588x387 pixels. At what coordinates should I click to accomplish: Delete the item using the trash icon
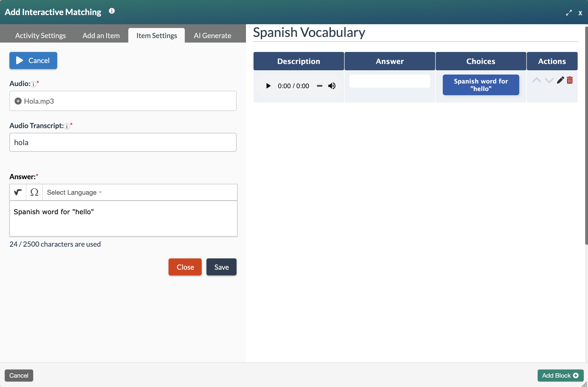tap(570, 80)
